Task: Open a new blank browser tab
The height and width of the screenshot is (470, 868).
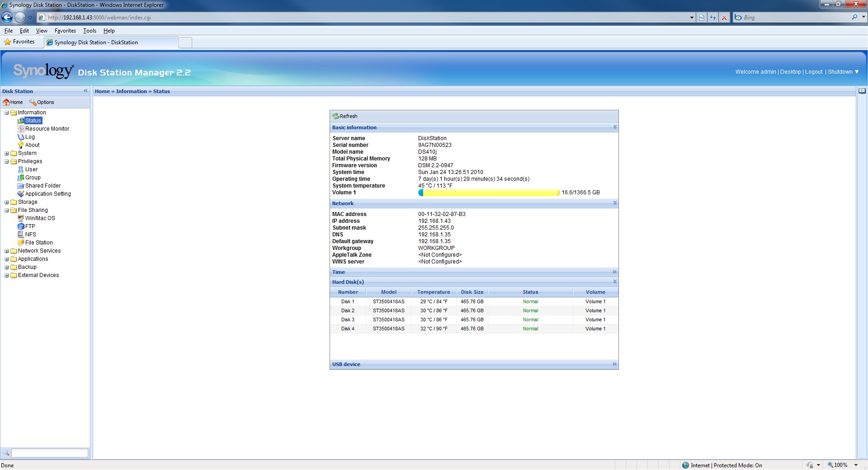Action: click(185, 42)
